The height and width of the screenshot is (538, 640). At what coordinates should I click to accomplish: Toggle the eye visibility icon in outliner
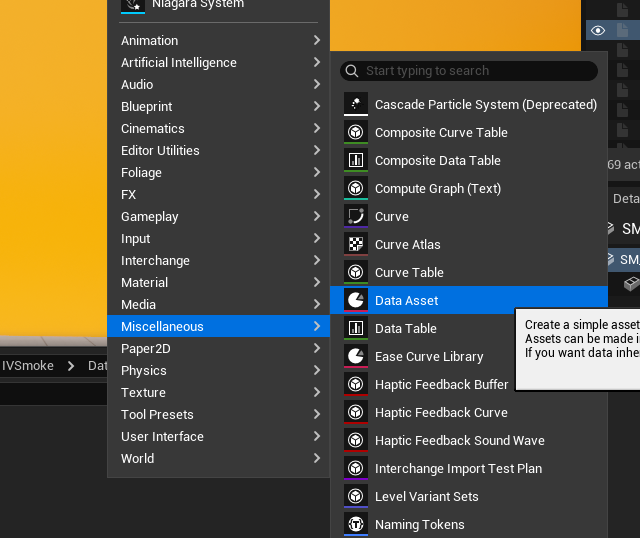[598, 30]
